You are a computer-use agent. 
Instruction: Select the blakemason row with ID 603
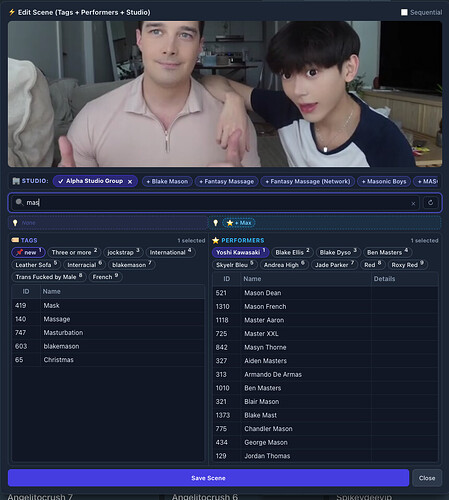[108, 346]
